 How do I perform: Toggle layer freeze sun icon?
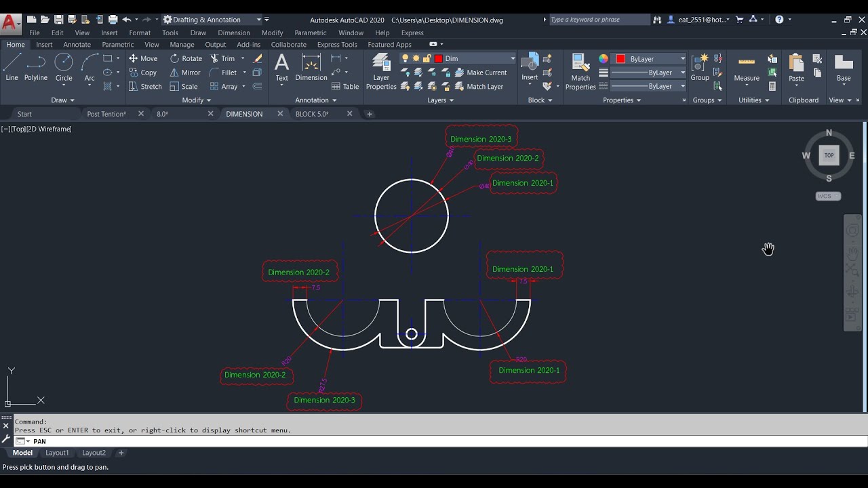[x=416, y=59]
